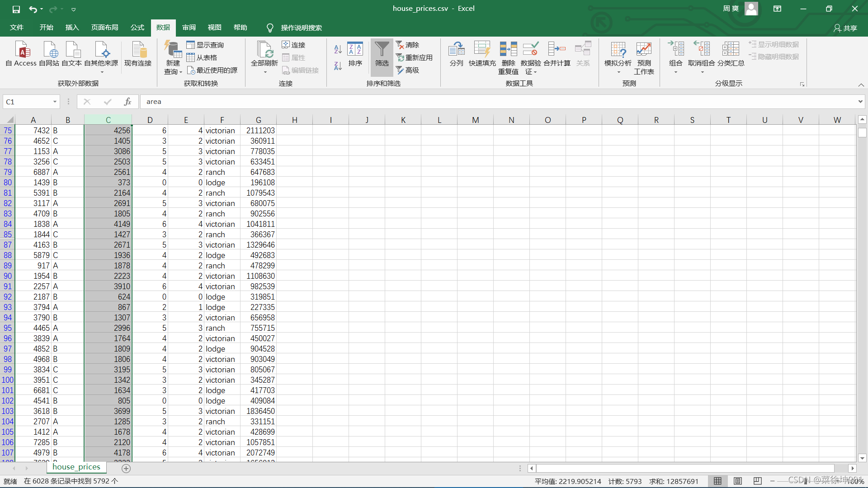The height and width of the screenshot is (488, 868).
Task: Click the Remove Duplicates icon
Action: [508, 50]
